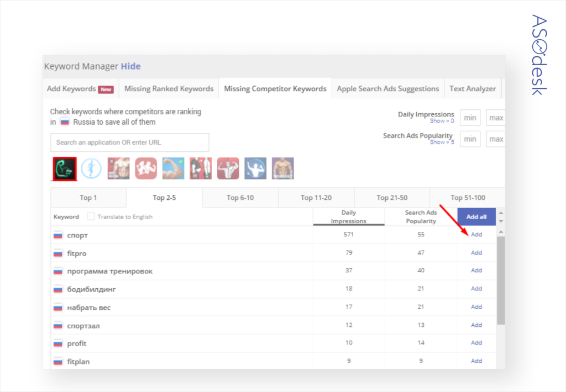This screenshot has width=566, height=392.
Task: Show the Top 21-50 ranking tab
Action: coord(392,198)
